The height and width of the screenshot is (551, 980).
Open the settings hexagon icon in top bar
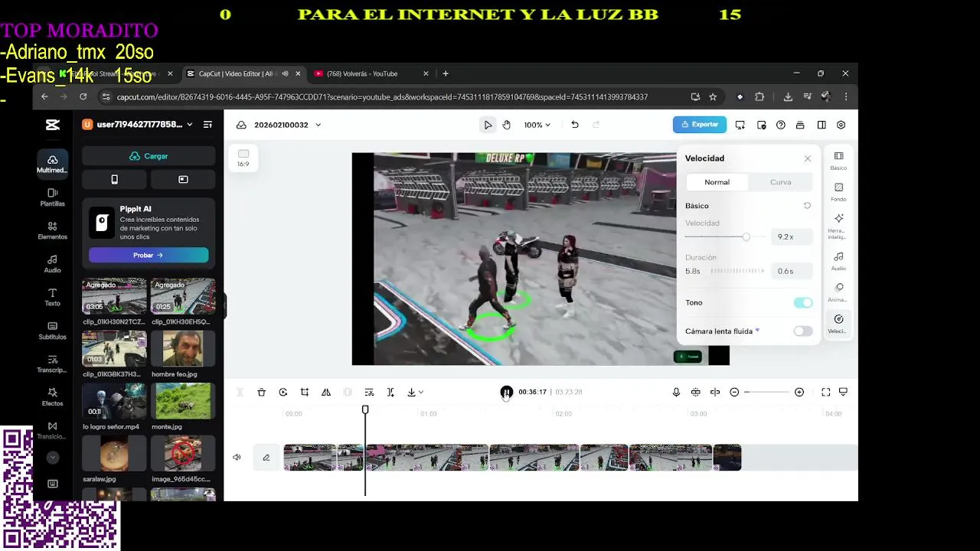841,125
